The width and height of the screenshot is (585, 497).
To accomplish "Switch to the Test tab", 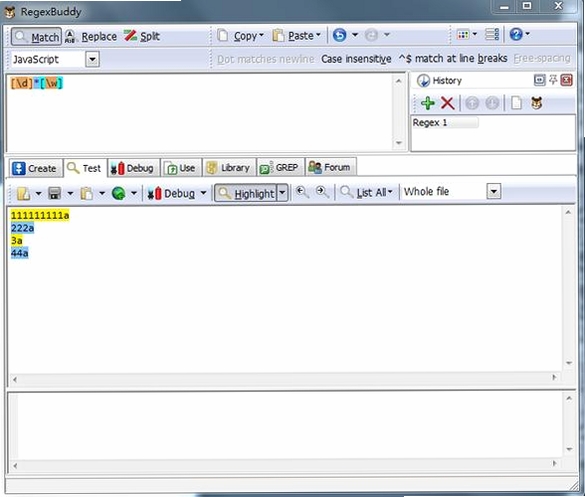I will [x=85, y=168].
